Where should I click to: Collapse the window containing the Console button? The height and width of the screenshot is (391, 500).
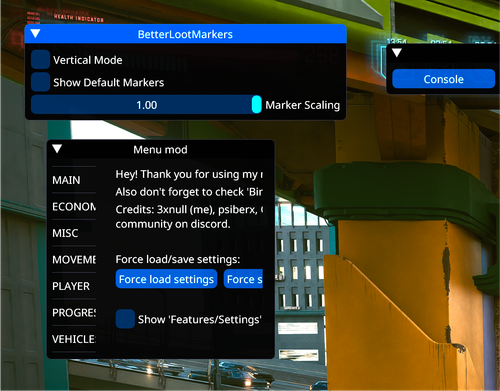tap(397, 53)
